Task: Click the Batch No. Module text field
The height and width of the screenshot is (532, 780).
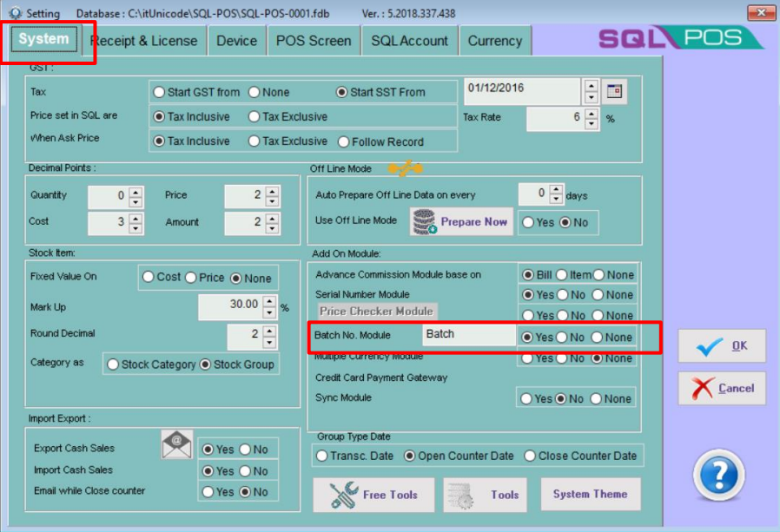Action: tap(468, 335)
